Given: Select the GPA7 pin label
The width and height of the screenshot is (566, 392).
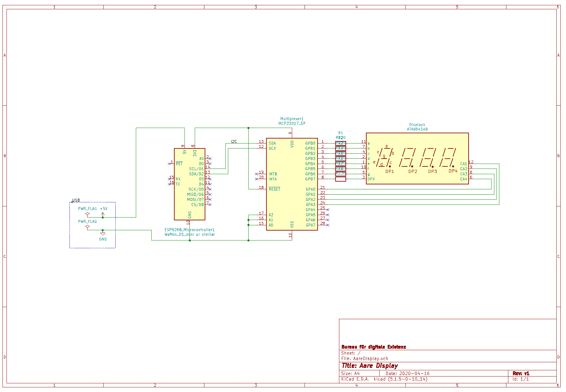Looking at the screenshot, I should point(310,225).
